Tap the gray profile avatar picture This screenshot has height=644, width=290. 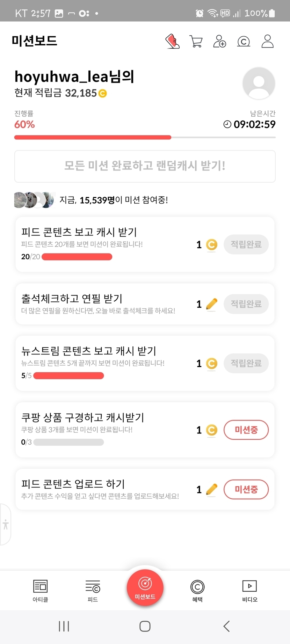[259, 83]
